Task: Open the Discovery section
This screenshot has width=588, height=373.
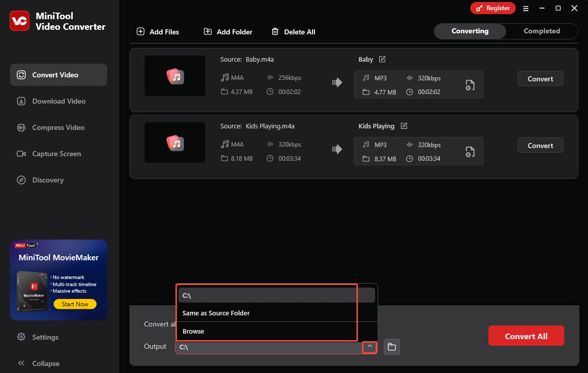Action: pyautogui.click(x=59, y=180)
